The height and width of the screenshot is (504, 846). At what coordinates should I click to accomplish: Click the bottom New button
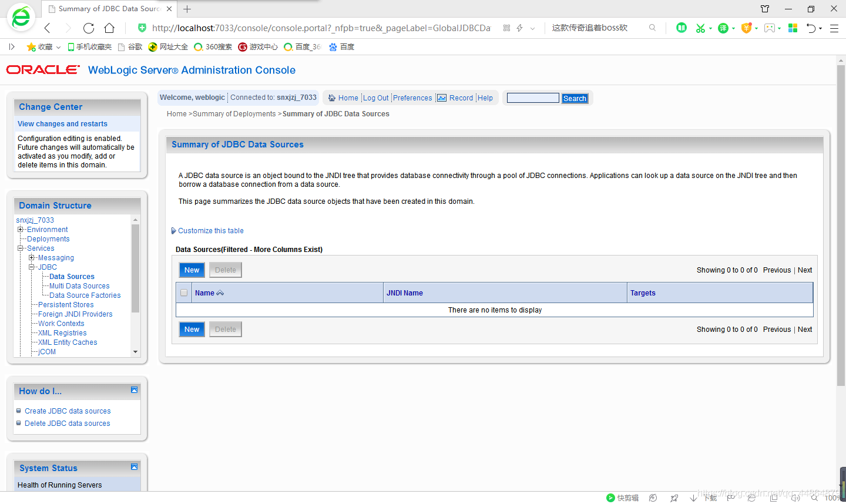pos(192,330)
